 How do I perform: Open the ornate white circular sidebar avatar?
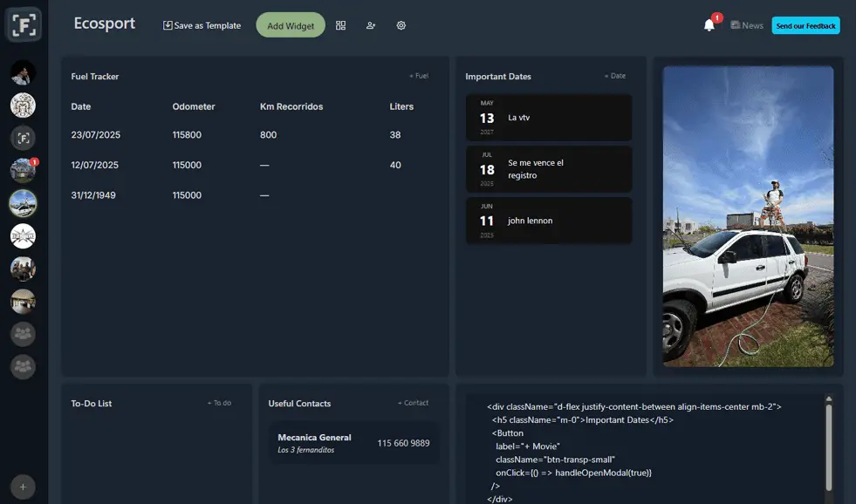tap(23, 106)
